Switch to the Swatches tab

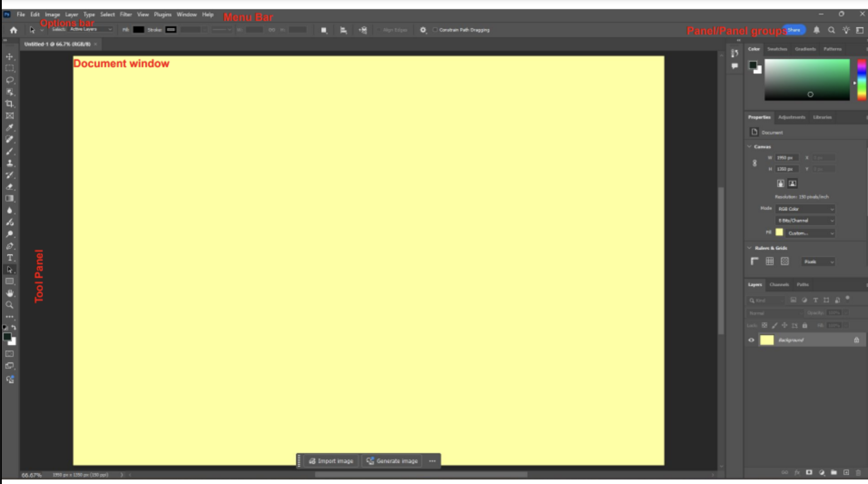pyautogui.click(x=777, y=49)
